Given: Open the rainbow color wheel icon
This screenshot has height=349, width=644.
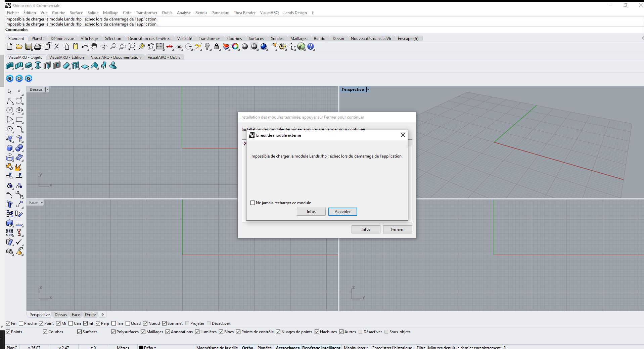Looking at the screenshot, I should (235, 47).
